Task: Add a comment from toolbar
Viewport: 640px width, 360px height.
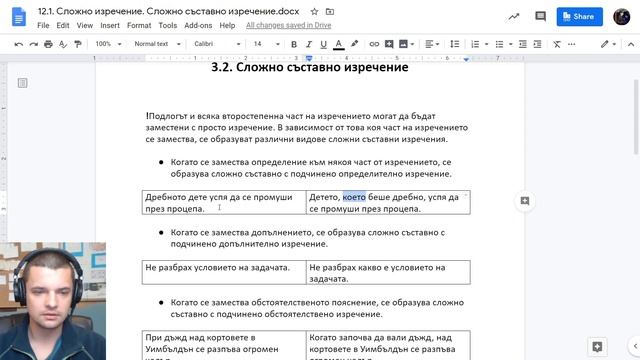Action: pyautogui.click(x=389, y=44)
